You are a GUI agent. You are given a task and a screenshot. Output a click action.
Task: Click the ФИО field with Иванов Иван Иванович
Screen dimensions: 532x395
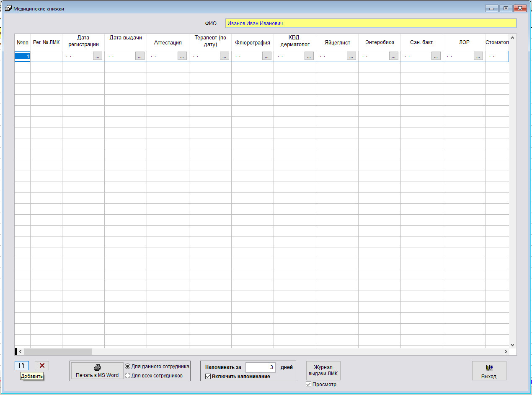(371, 23)
